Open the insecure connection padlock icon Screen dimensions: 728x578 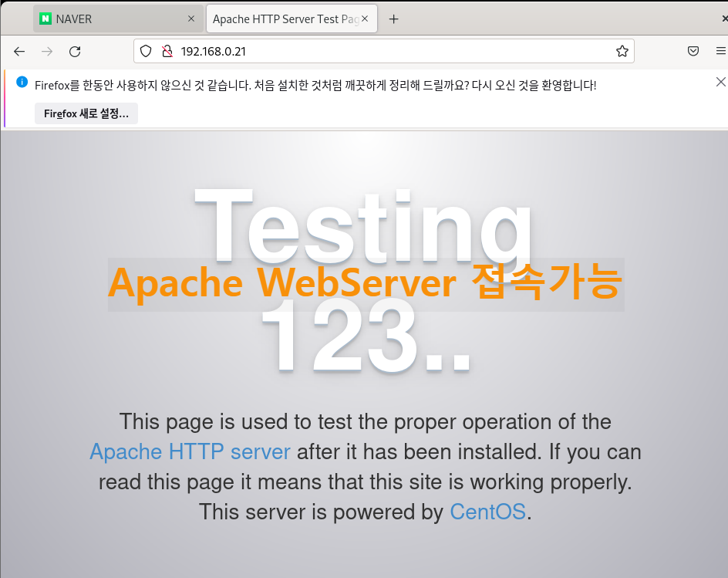167,51
